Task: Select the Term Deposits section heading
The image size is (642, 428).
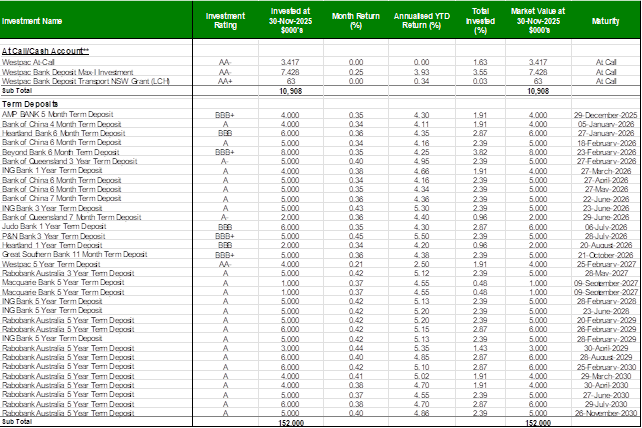Action: 29,103
